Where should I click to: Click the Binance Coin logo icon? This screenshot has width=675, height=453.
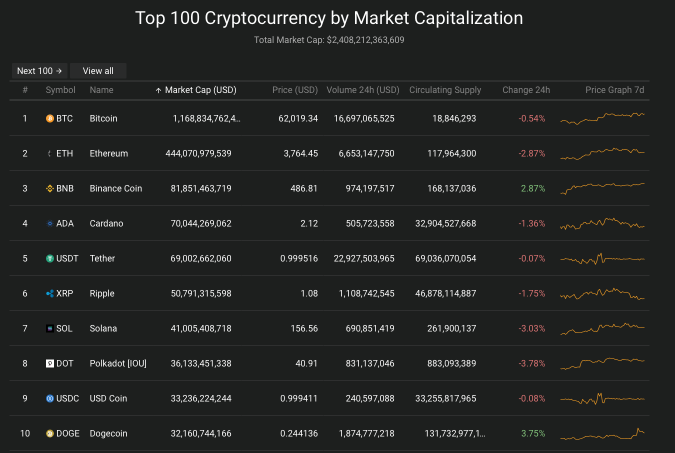click(x=50, y=188)
